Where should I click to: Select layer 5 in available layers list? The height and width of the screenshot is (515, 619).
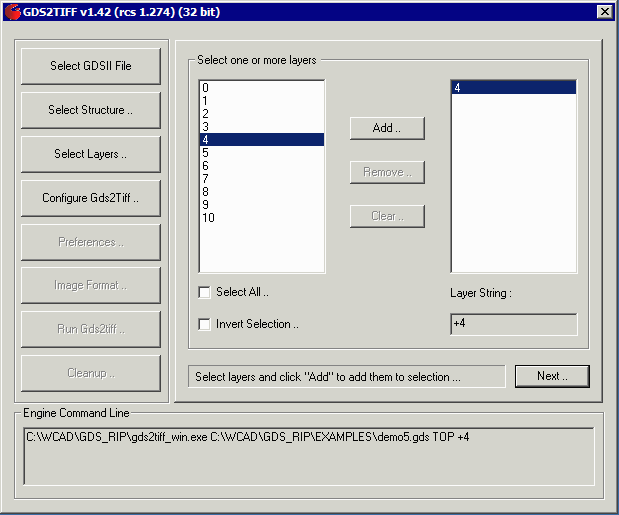(x=262, y=153)
